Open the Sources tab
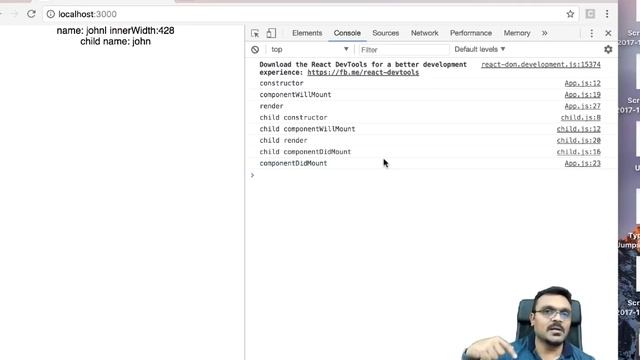Viewport: 640px width, 360px height. tap(385, 33)
